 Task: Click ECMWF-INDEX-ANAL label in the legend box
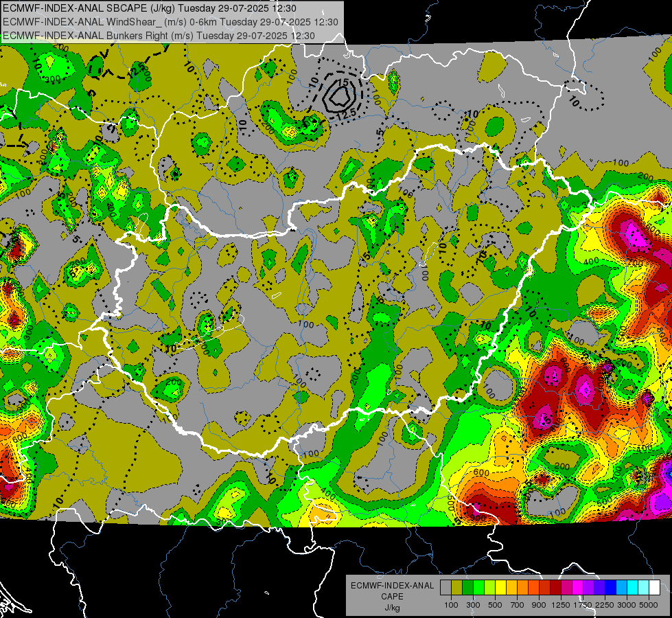pyautogui.click(x=393, y=586)
